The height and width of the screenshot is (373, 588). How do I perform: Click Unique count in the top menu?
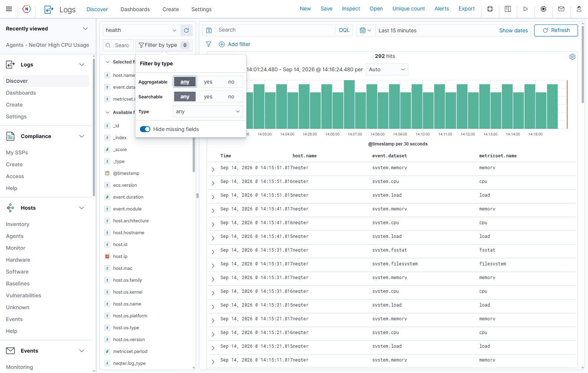point(409,9)
